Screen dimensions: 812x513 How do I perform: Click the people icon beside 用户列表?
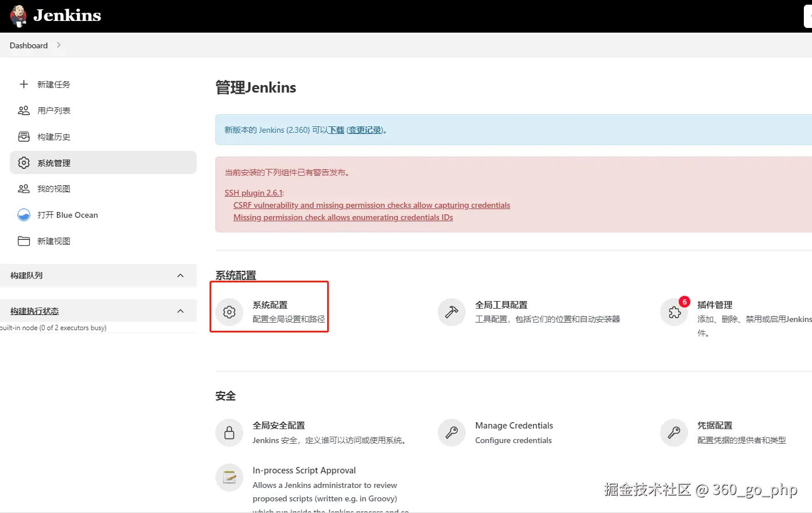(x=24, y=110)
